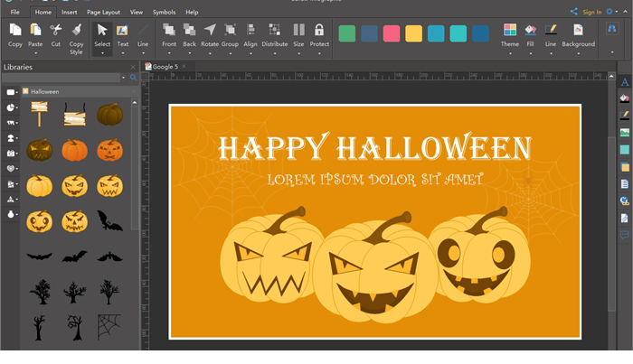Activate the Select arrow tool
The height and width of the screenshot is (364, 633).
(x=102, y=30)
